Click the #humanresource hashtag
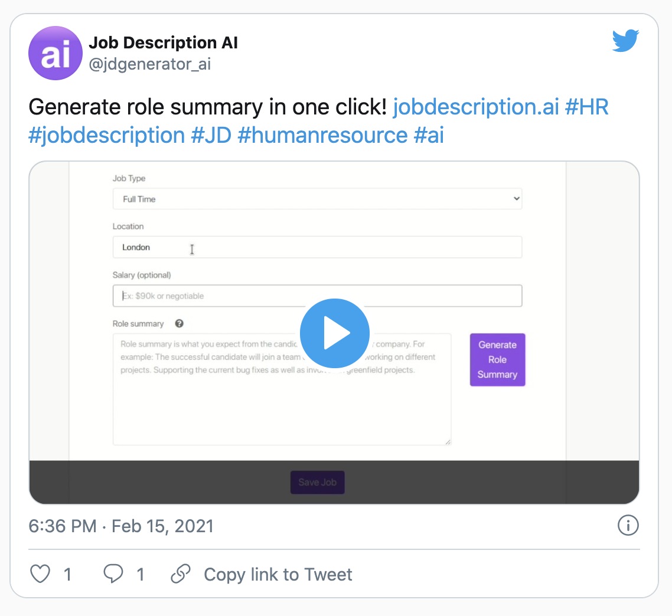The height and width of the screenshot is (616, 672). tap(322, 135)
